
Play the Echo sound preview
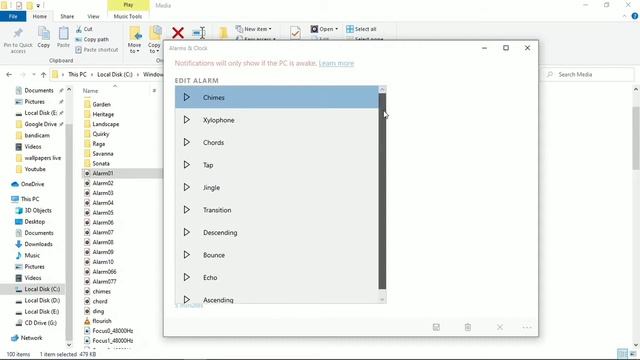coord(187,277)
